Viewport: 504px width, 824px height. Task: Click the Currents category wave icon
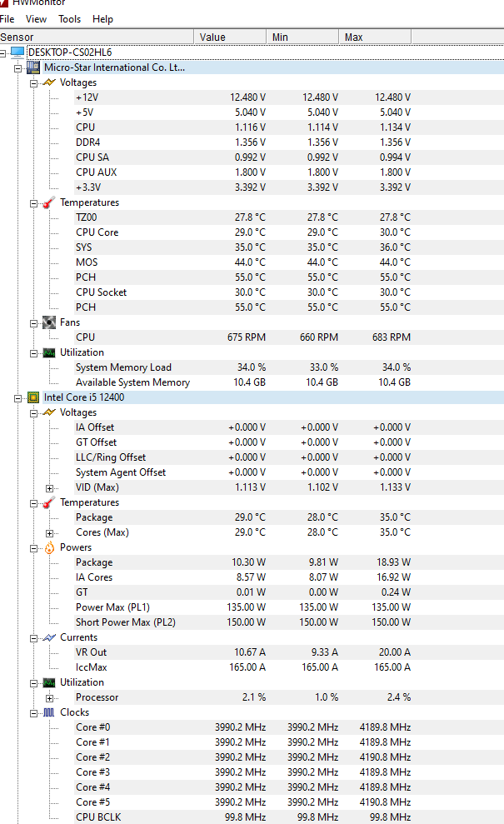click(49, 637)
